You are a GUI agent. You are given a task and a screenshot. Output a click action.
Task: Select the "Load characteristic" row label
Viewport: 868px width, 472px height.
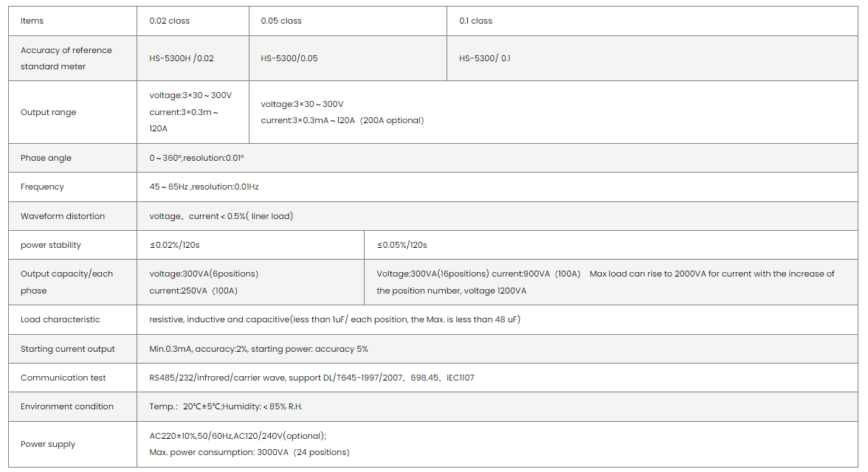point(61,319)
